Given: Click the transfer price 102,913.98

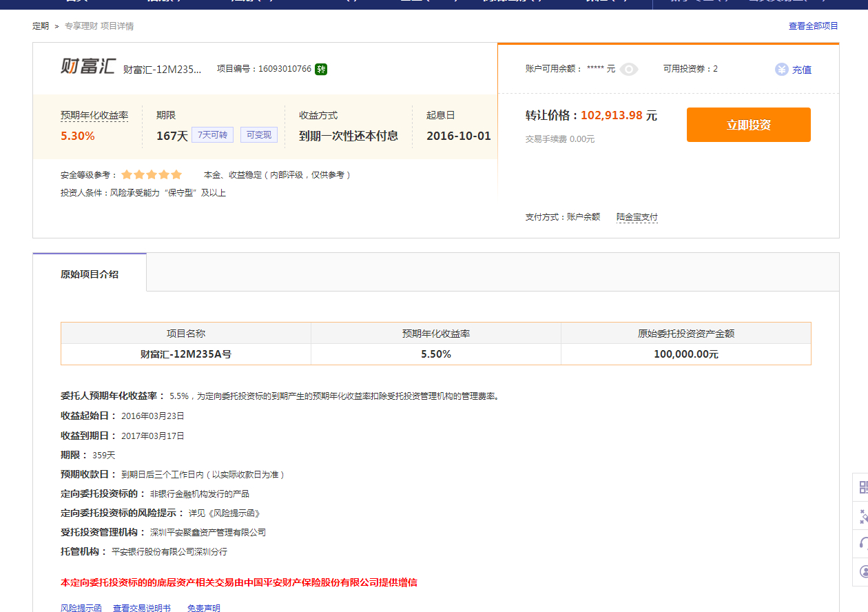Looking at the screenshot, I should (x=612, y=116).
